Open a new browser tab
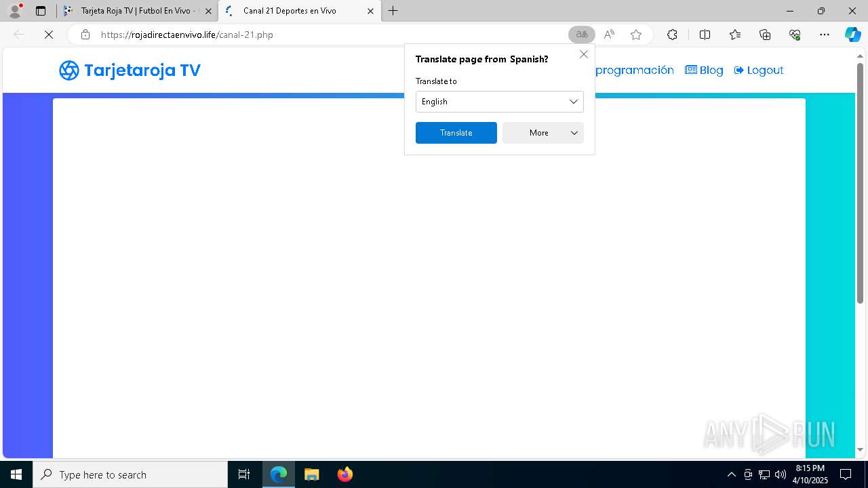The width and height of the screenshot is (868, 488). coord(393,11)
